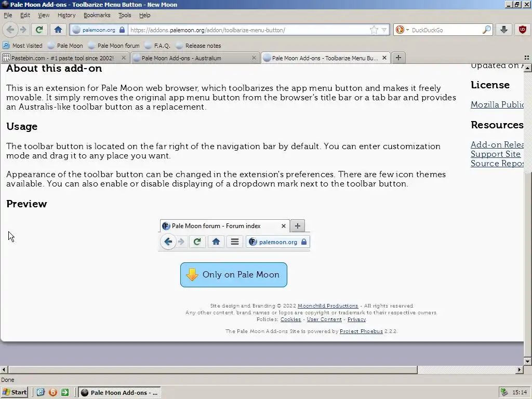532x399 pixels.
Task: Open the View menu
Action: pyautogui.click(x=44, y=15)
